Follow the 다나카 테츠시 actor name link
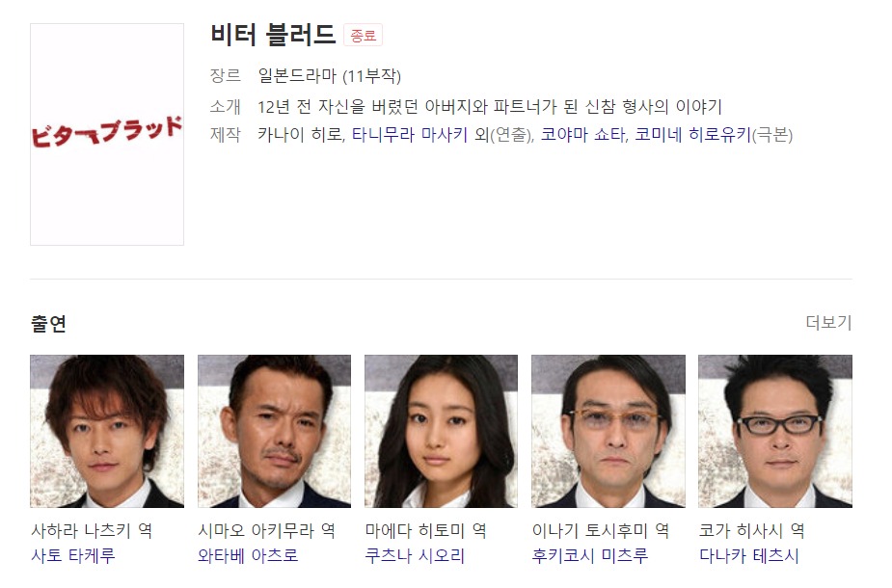This screenshot has width=892, height=588. point(748,555)
